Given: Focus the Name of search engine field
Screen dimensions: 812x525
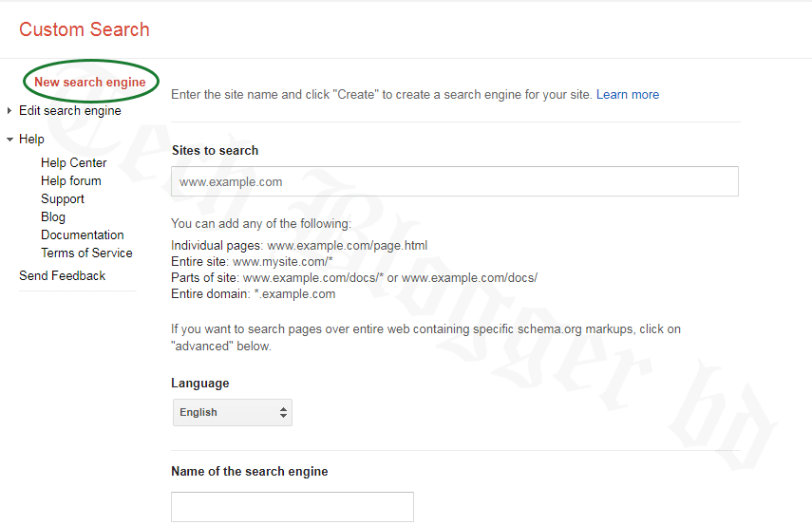Looking at the screenshot, I should pyautogui.click(x=293, y=507).
